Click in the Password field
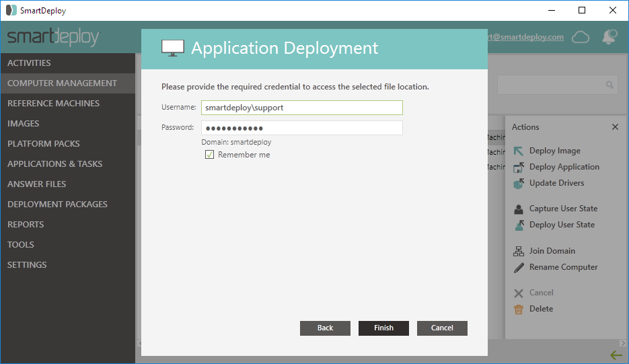The image size is (629, 364). pos(302,128)
